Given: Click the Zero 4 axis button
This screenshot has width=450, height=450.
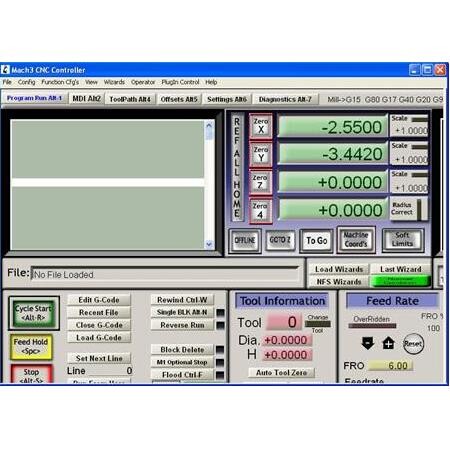Looking at the screenshot, I should coord(261,210).
